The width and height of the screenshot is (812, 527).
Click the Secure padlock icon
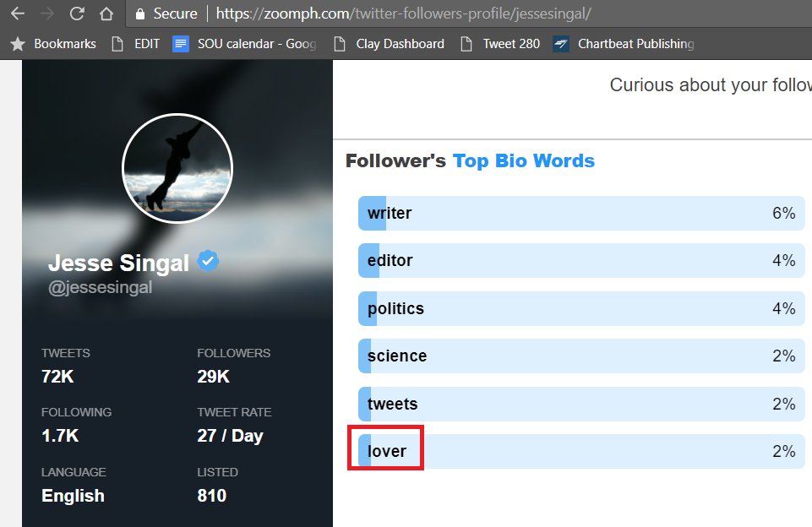pos(139,14)
